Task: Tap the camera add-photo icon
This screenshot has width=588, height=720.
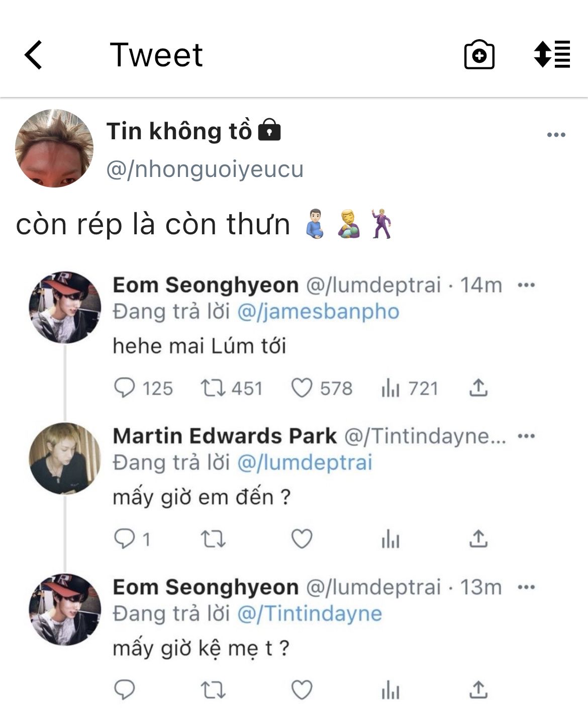Action: [479, 55]
